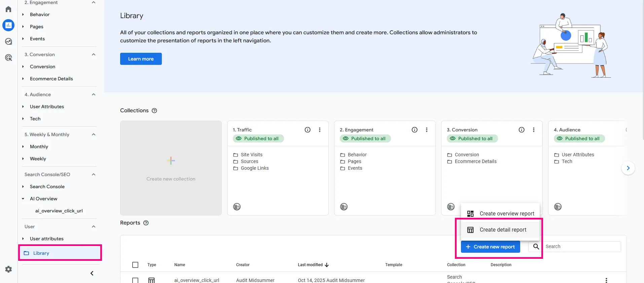644x283 pixels.
Task: Click the help icon beside Collections heading
Action: 154,111
